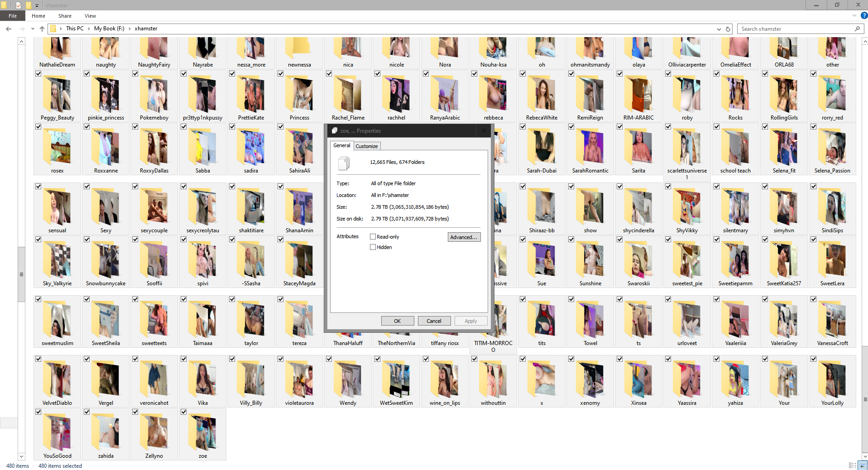Click the navigation pane scrollbar thumb

tap(21, 274)
